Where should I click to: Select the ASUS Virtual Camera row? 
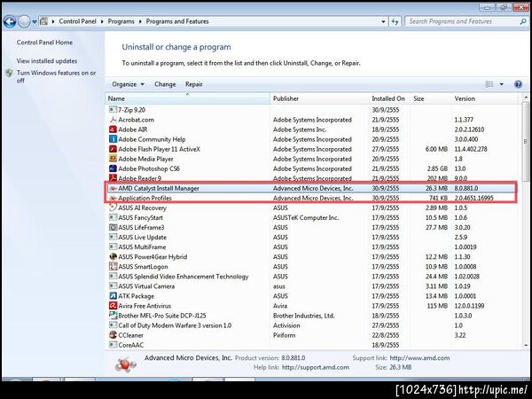(311, 286)
